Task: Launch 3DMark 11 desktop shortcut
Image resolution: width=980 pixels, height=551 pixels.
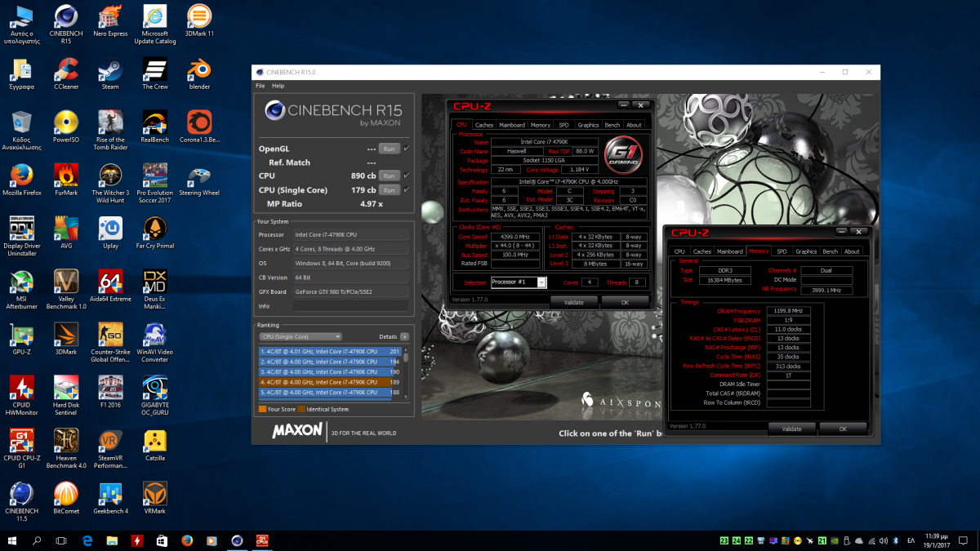Action: coord(199,21)
